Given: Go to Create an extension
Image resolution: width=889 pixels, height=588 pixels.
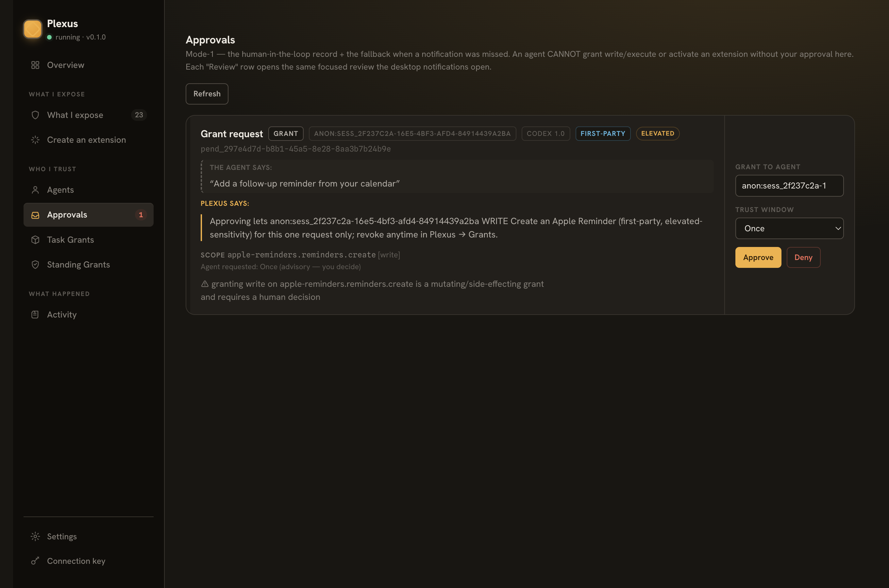Looking at the screenshot, I should pos(89,140).
